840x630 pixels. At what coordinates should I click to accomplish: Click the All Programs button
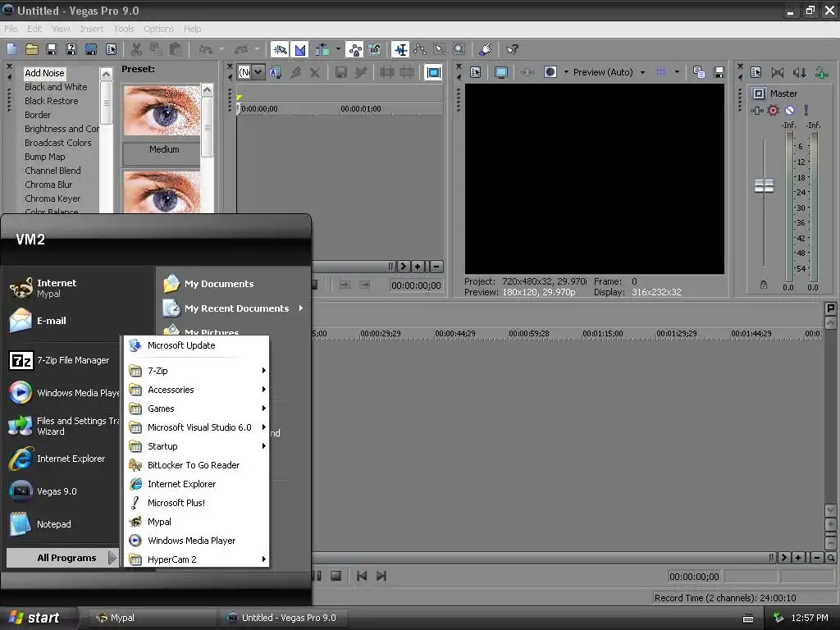62,558
